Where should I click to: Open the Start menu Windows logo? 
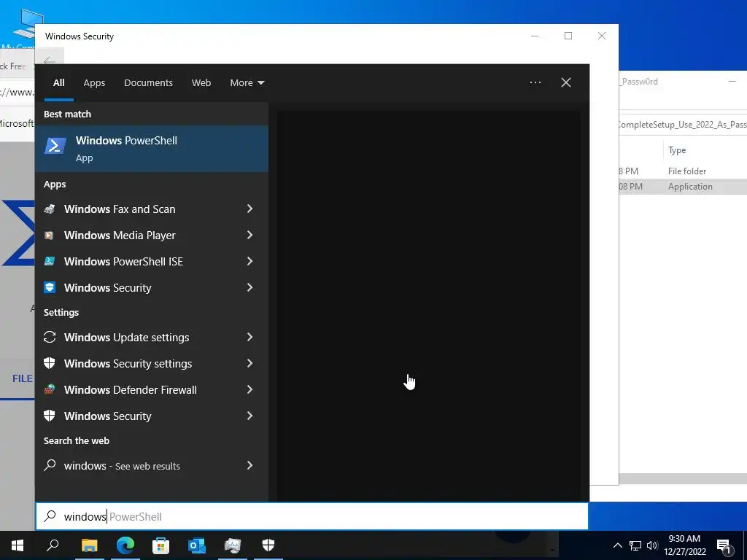[x=18, y=545]
